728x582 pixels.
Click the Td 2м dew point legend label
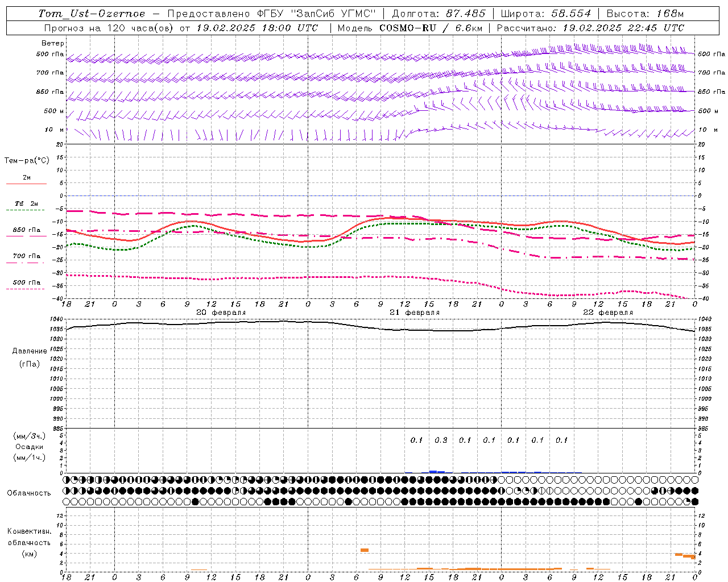(x=27, y=203)
